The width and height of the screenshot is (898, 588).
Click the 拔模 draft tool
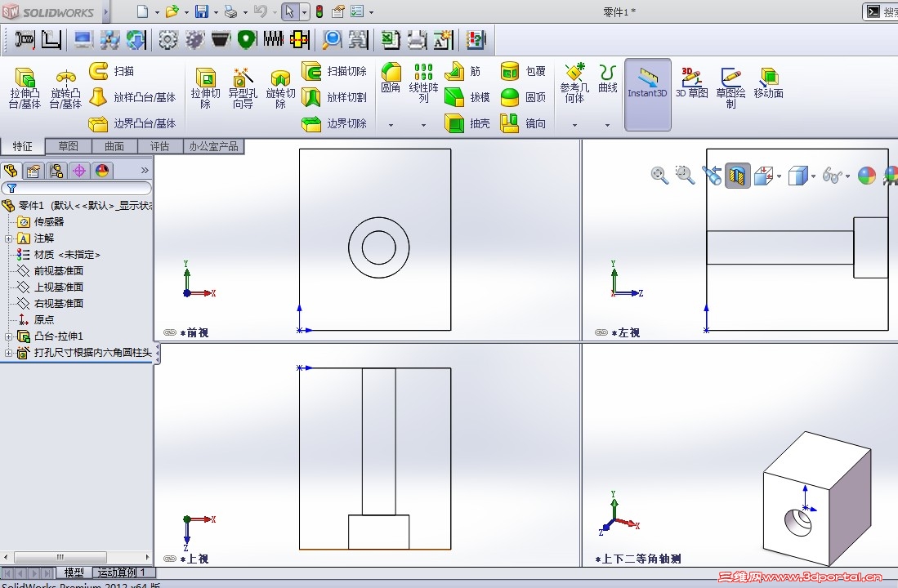pos(467,96)
